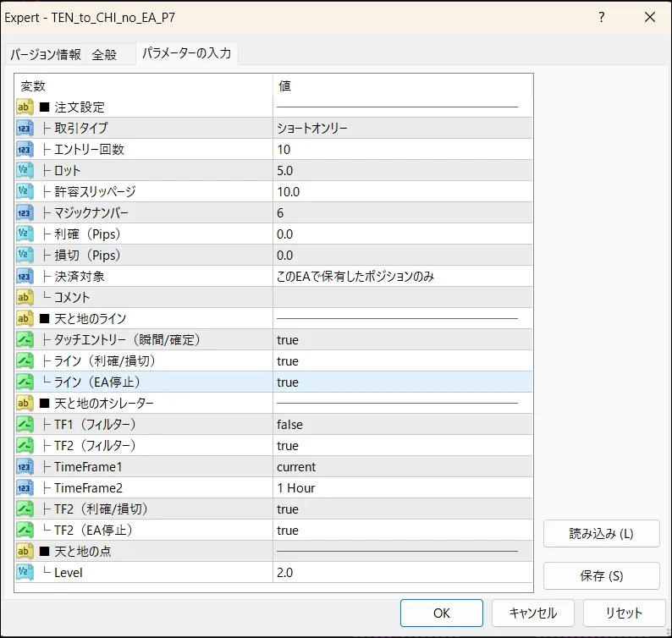Click the 変数 column header
672x638 pixels.
pos(144,85)
